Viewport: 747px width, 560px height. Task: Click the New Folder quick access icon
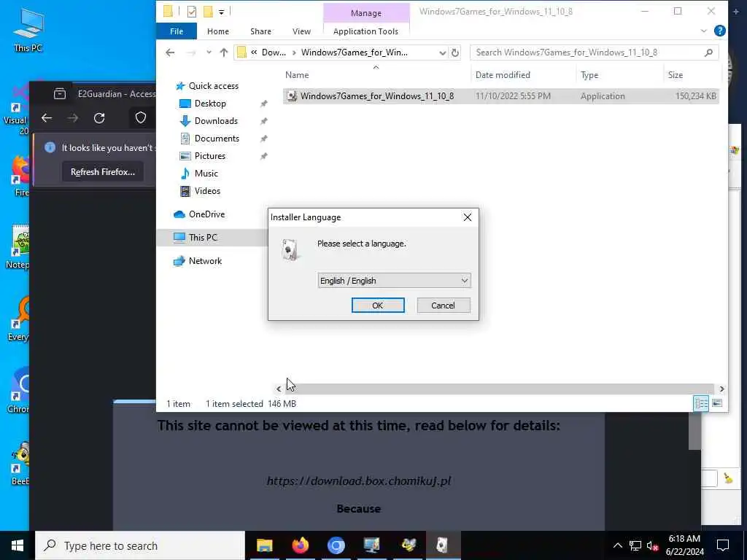(x=208, y=12)
